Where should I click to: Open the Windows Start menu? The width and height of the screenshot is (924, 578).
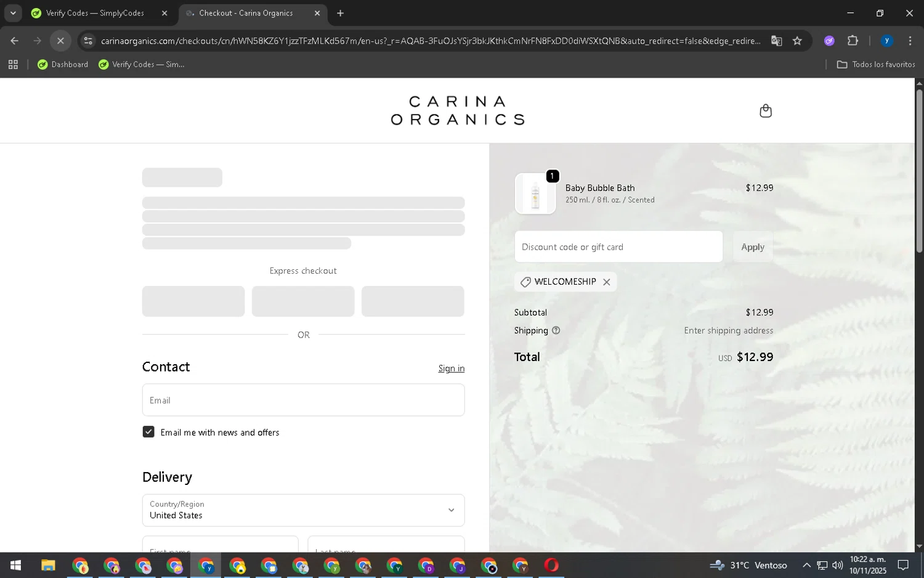click(15, 565)
